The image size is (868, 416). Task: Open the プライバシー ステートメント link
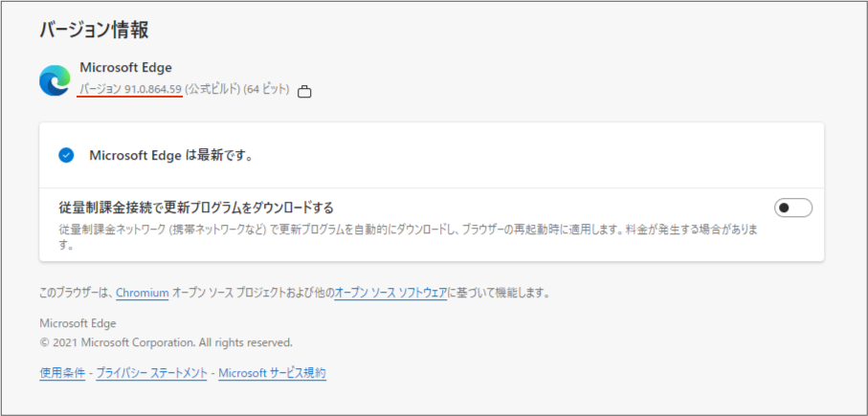click(151, 373)
